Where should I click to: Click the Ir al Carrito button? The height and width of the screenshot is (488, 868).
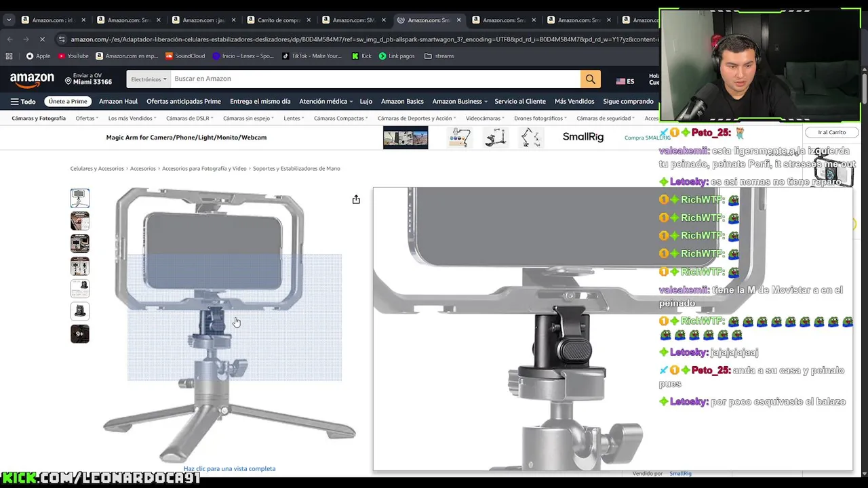(x=831, y=132)
